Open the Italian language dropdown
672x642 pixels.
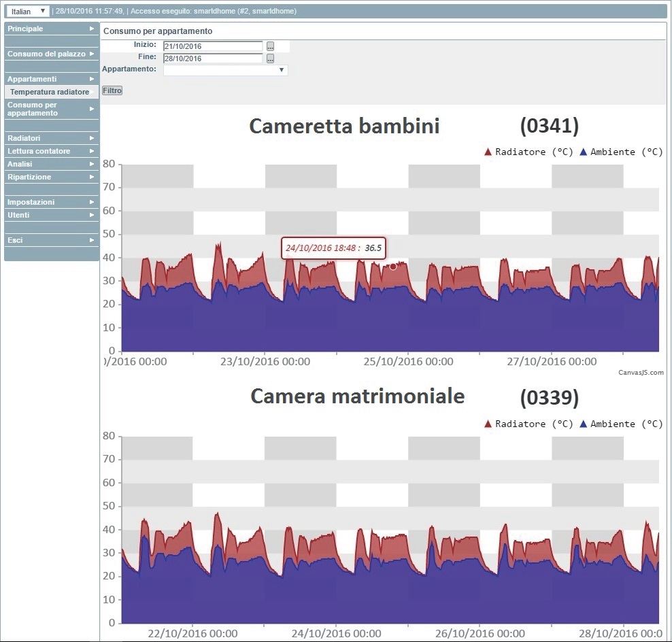click(28, 12)
